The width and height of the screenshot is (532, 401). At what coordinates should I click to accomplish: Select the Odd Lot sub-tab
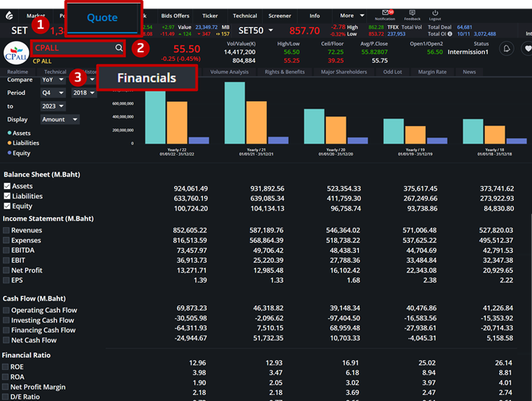392,72
